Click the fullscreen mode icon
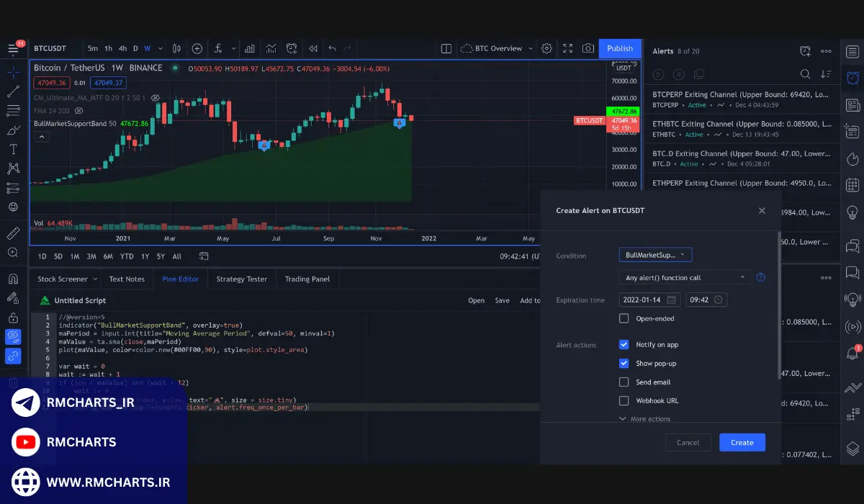The width and height of the screenshot is (864, 504). 567,48
